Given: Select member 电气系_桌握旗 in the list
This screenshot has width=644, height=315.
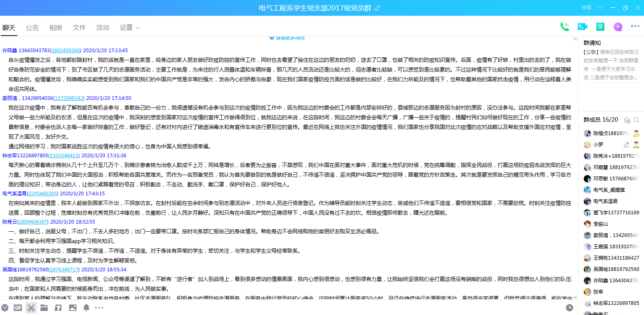Looking at the screenshot, I should click(611, 190).
